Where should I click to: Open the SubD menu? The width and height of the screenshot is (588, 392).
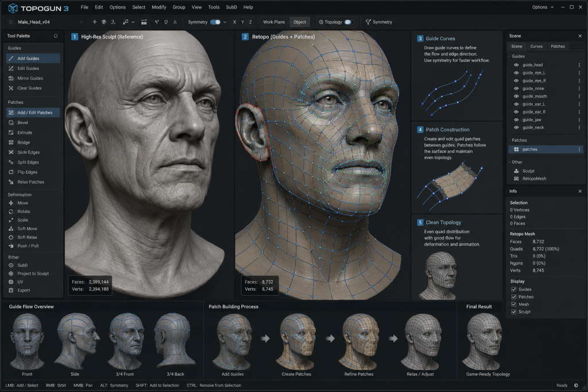231,7
